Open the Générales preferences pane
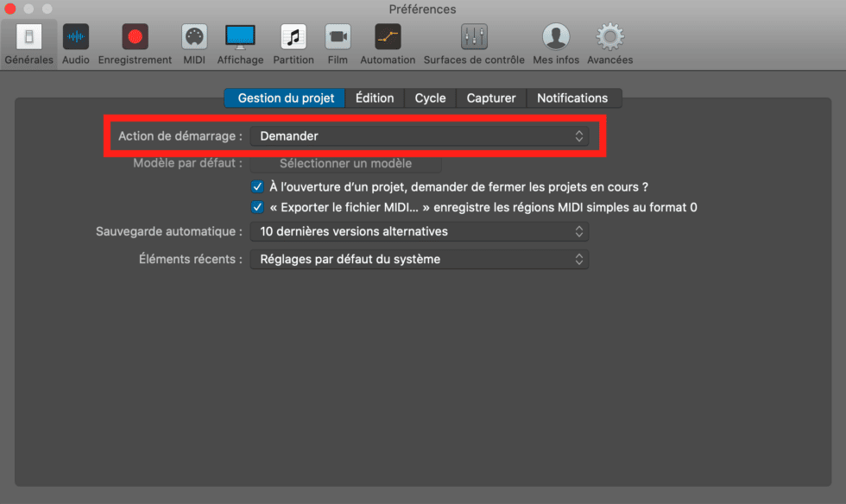 pyautogui.click(x=29, y=44)
